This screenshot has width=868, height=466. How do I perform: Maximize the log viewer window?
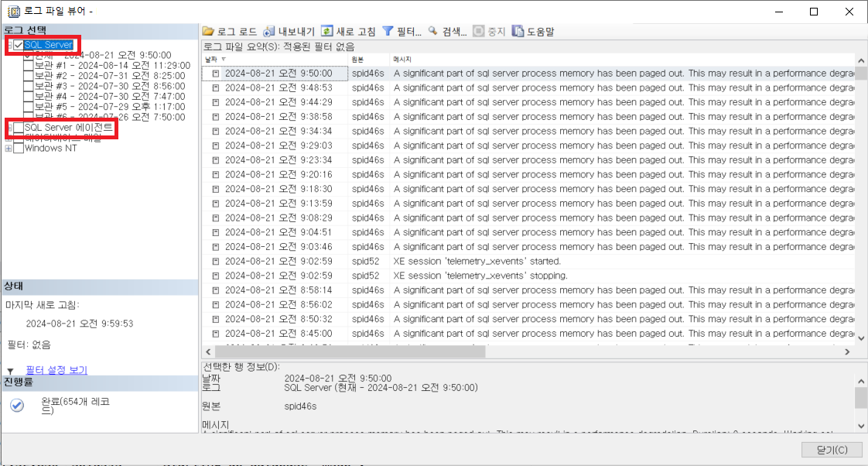pos(814,12)
